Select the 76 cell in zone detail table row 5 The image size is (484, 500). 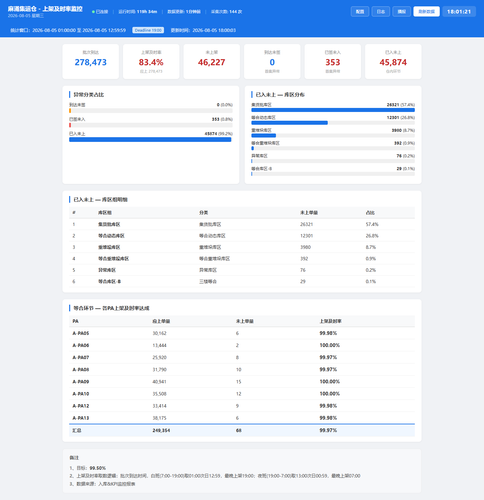303,270
